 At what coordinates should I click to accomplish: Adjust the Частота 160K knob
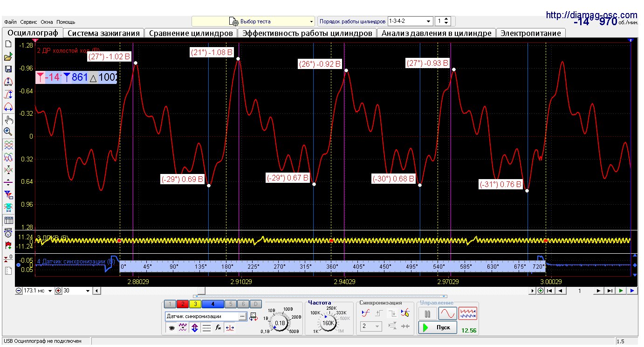pos(328,323)
